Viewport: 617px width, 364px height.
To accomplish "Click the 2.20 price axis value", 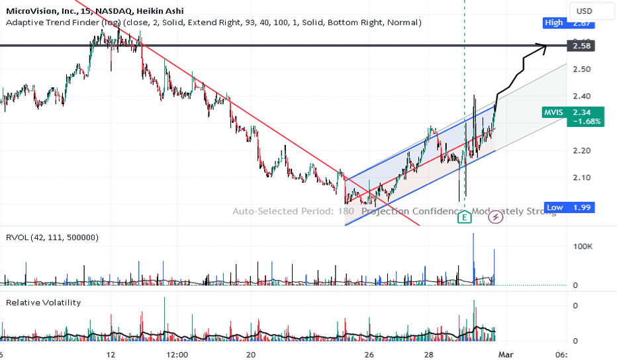I will pyautogui.click(x=582, y=151).
